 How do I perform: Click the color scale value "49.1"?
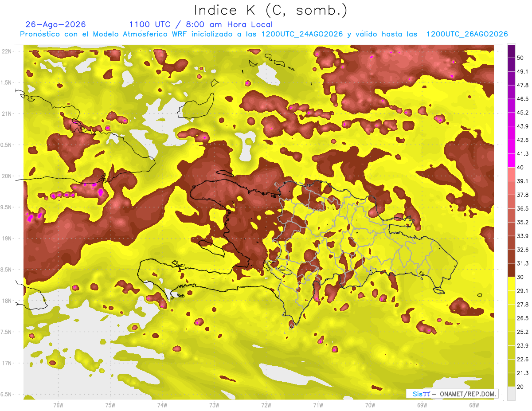[522, 71]
